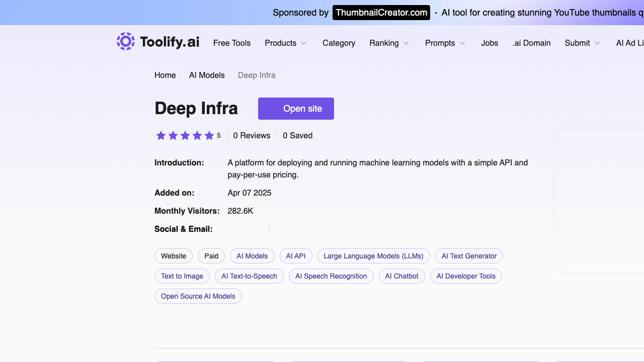Click the 282.6K monthly visitors value
This screenshot has height=362, width=644.
click(240, 211)
